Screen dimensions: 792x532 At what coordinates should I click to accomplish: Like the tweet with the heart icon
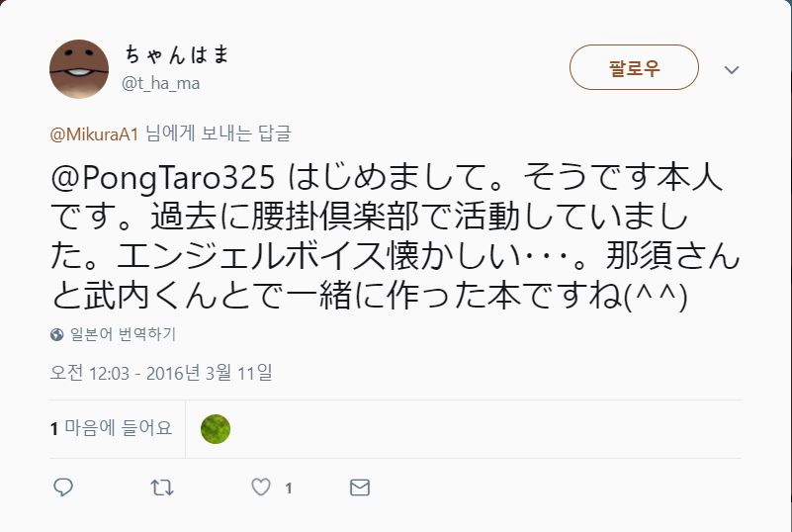261,488
